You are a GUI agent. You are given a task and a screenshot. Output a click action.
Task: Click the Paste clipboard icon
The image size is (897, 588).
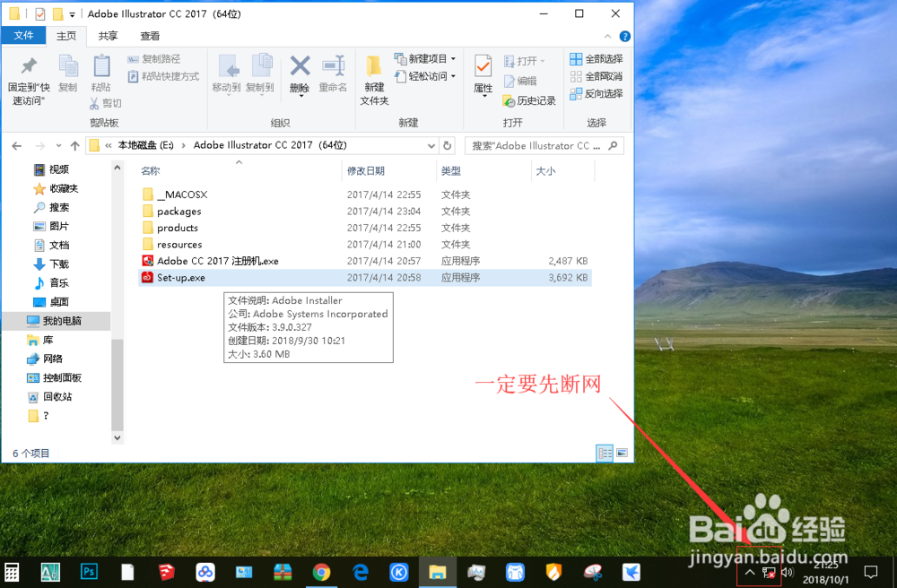[x=101, y=66]
